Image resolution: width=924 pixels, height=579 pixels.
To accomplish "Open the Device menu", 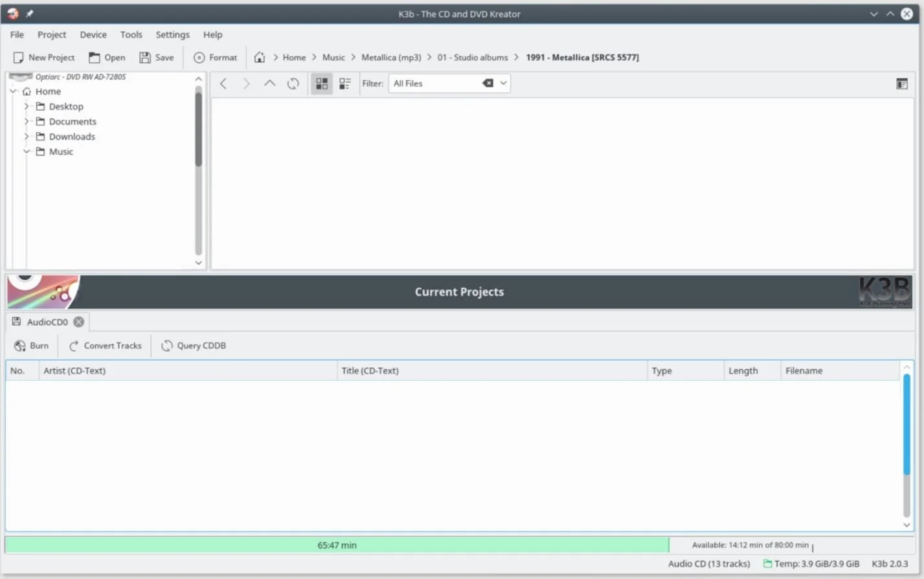I will [x=93, y=34].
